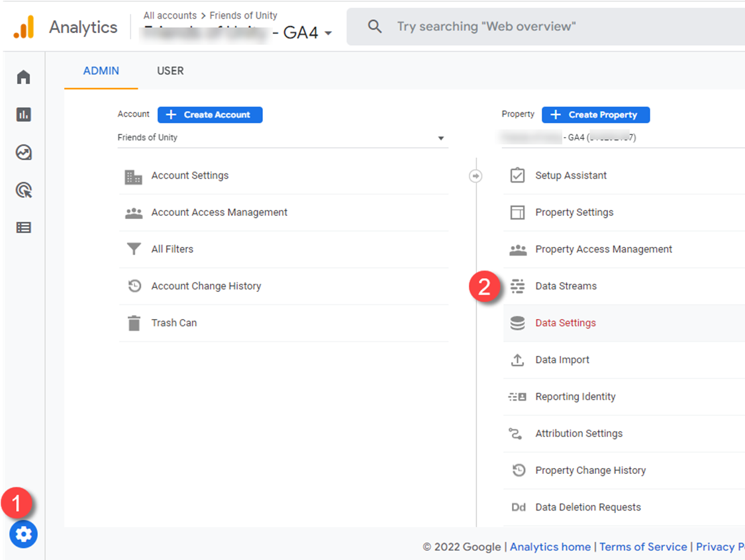Click the Data Deletion Requests Dd icon
Image resolution: width=745 pixels, height=560 pixels.
click(x=519, y=507)
